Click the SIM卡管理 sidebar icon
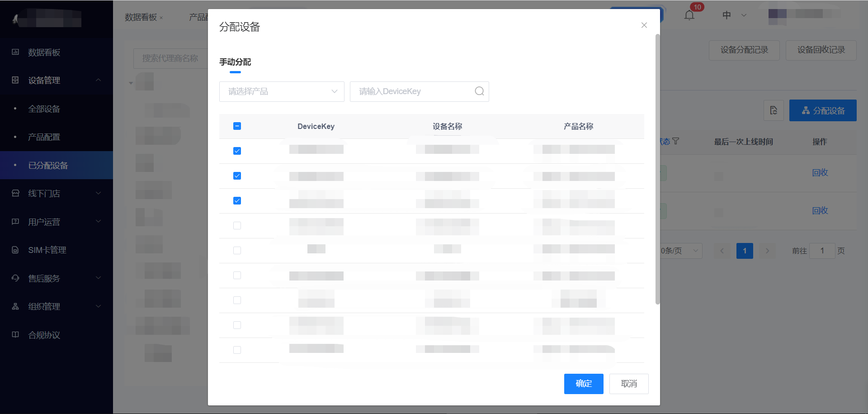 click(x=15, y=250)
